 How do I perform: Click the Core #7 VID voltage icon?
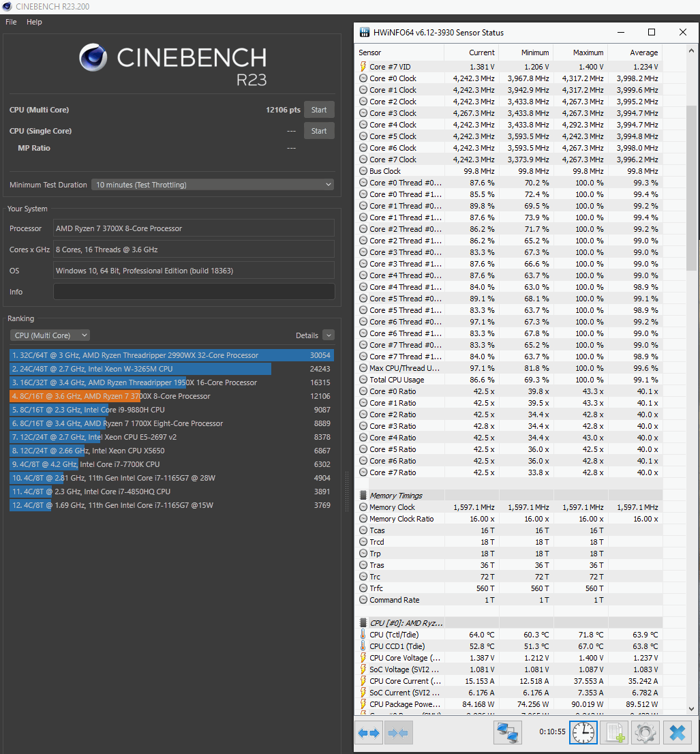pyautogui.click(x=363, y=66)
